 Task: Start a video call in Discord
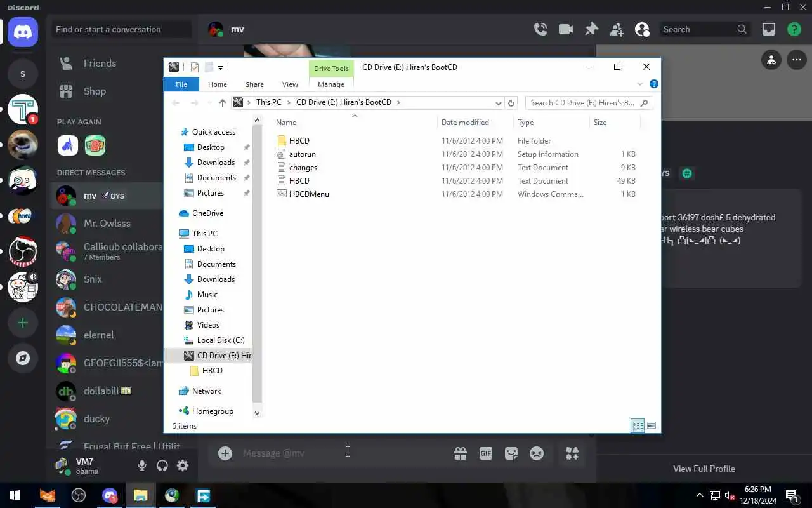pyautogui.click(x=566, y=29)
